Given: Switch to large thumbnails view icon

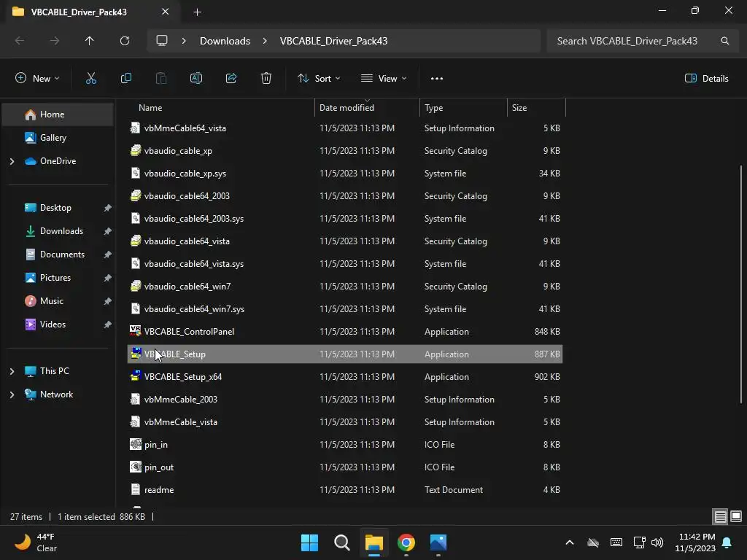Looking at the screenshot, I should (x=736, y=516).
